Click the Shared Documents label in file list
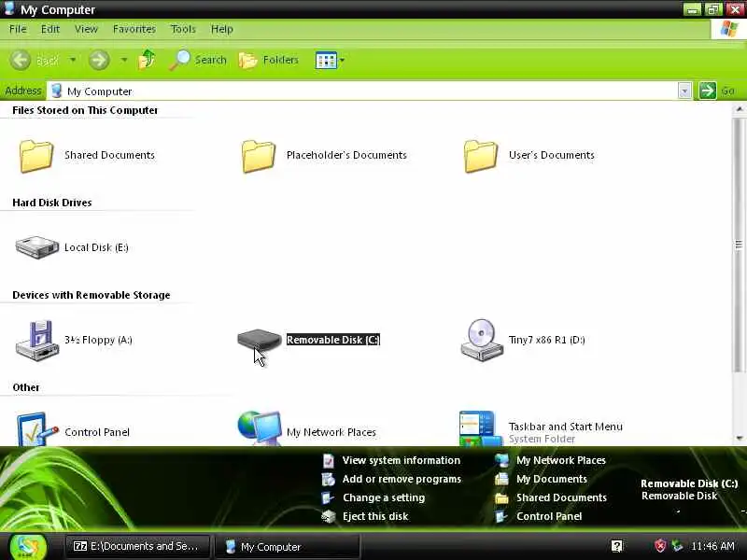The height and width of the screenshot is (560, 747). (x=109, y=155)
